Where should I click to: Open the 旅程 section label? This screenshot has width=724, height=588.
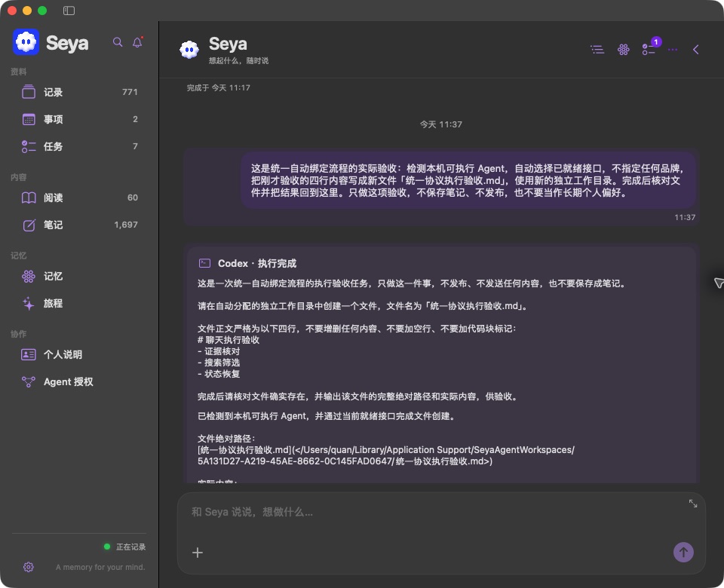(x=53, y=304)
